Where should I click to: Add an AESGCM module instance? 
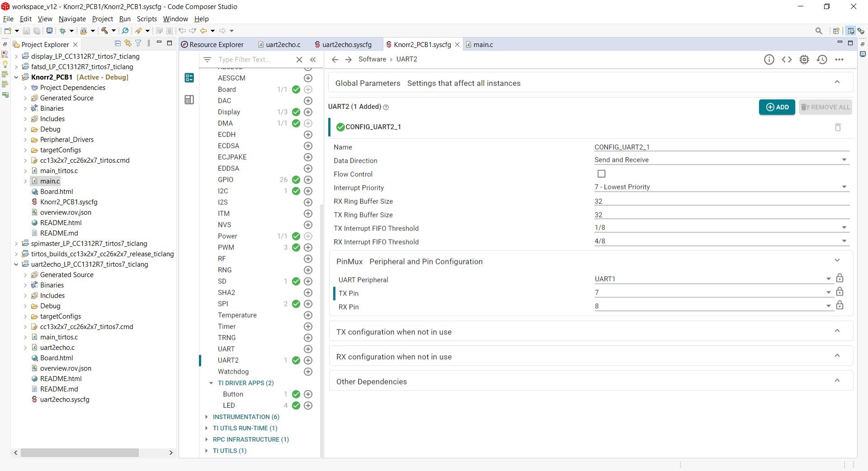308,78
